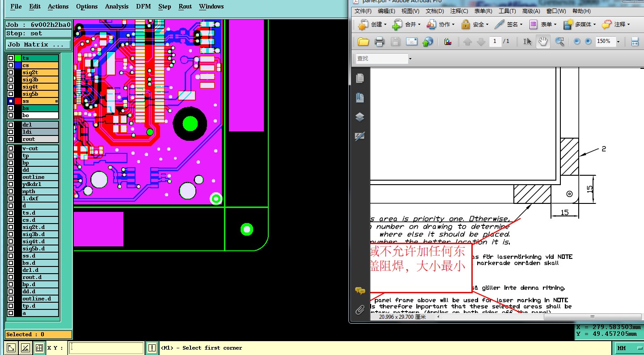The height and width of the screenshot is (355, 644).
Task: Toggle the cs layer checkbox
Action: click(11, 65)
